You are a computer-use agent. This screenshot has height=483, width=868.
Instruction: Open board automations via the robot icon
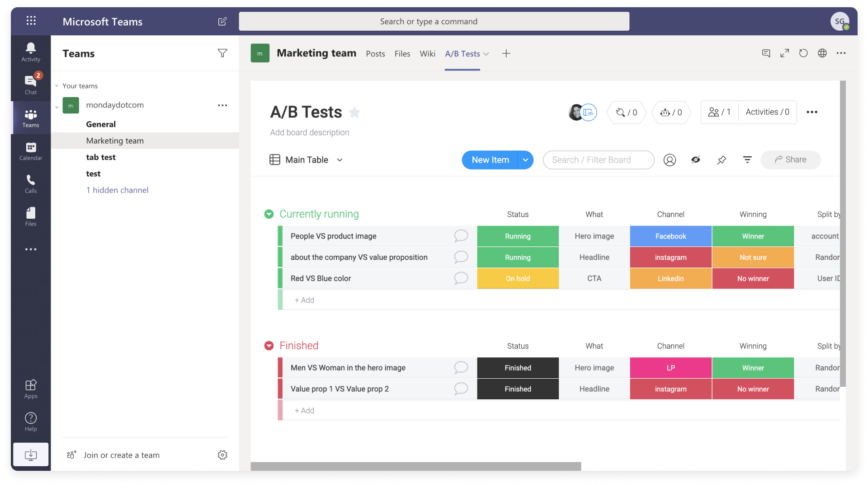[671, 113]
